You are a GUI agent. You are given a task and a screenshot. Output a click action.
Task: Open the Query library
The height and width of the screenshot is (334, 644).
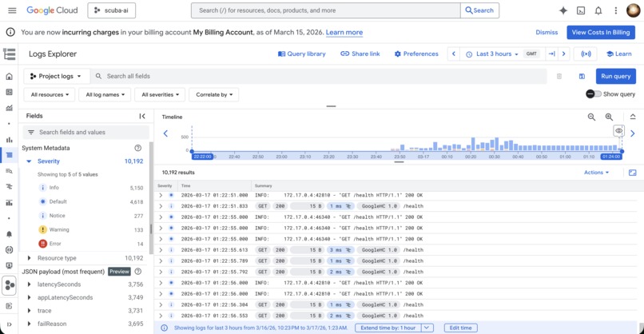coord(302,54)
